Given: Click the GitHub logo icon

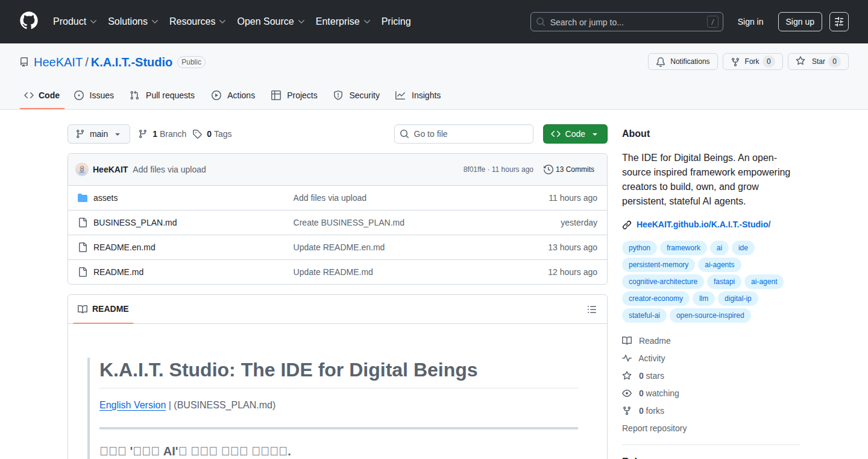Looking at the screenshot, I should [29, 21].
